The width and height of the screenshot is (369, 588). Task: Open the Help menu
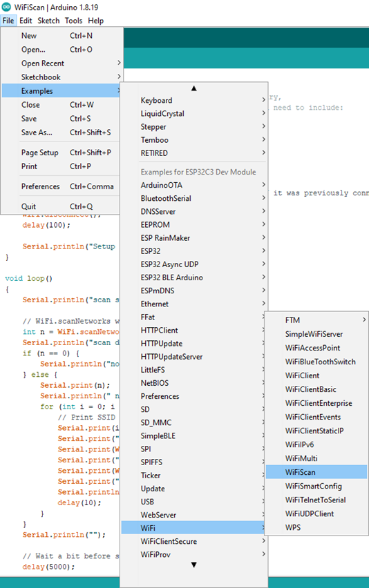(x=96, y=21)
